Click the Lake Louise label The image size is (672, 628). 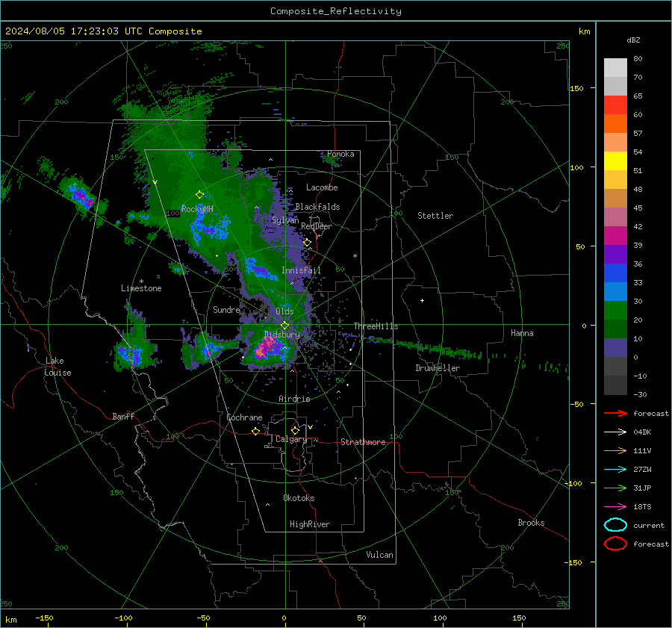point(57,367)
